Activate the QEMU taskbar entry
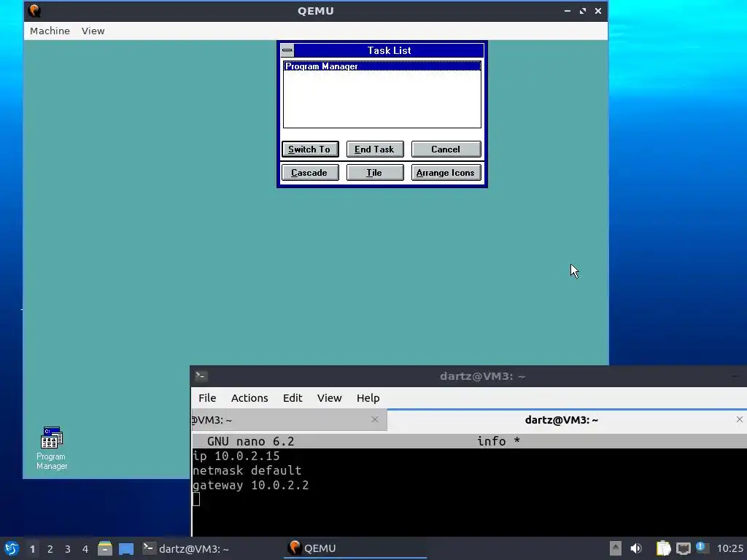Image resolution: width=747 pixels, height=560 pixels. point(355,548)
